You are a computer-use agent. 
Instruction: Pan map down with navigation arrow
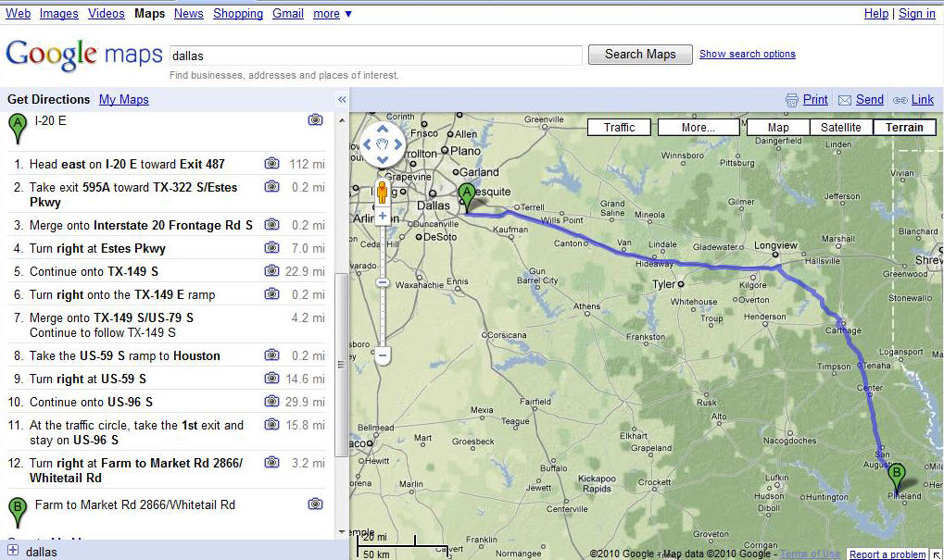383,159
